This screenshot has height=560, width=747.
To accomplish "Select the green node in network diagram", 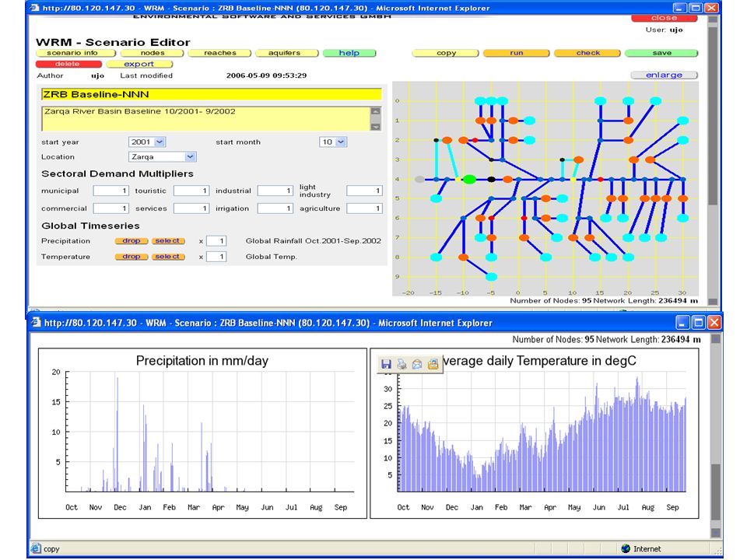I will click(x=469, y=179).
